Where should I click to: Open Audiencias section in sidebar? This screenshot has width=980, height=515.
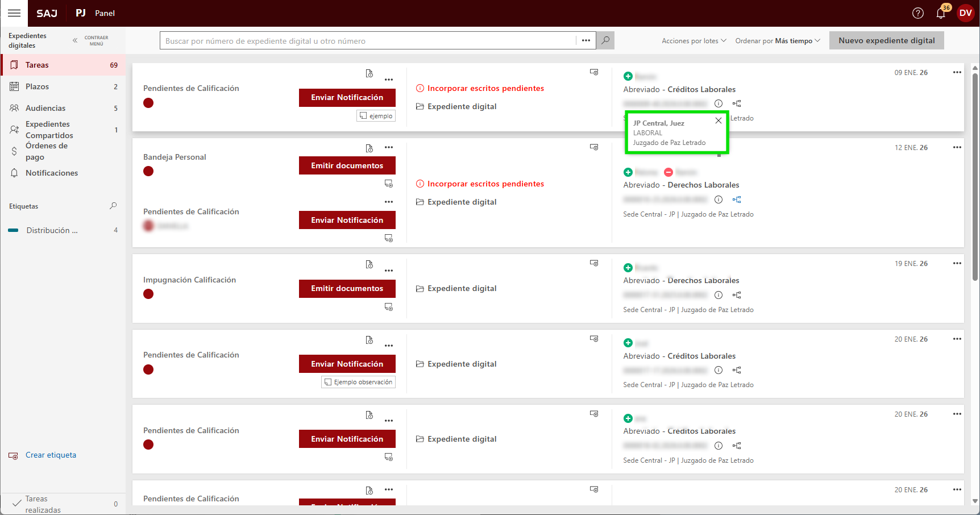(x=45, y=108)
